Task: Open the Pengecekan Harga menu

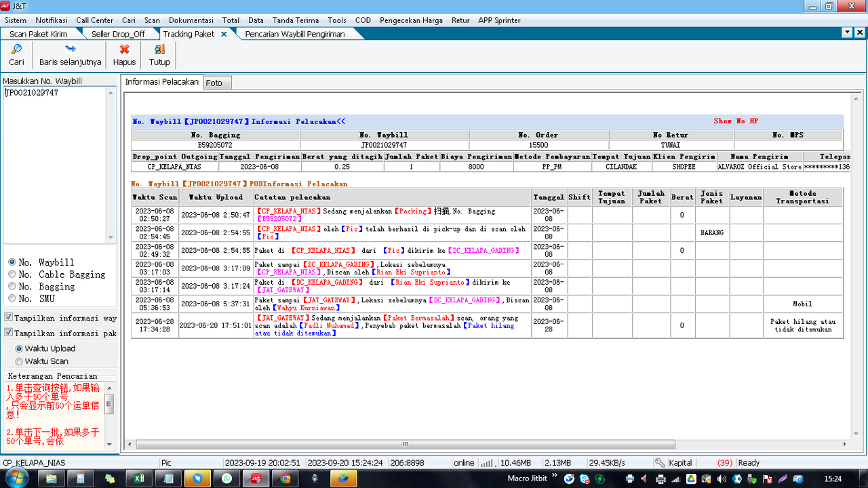Action: [x=411, y=20]
